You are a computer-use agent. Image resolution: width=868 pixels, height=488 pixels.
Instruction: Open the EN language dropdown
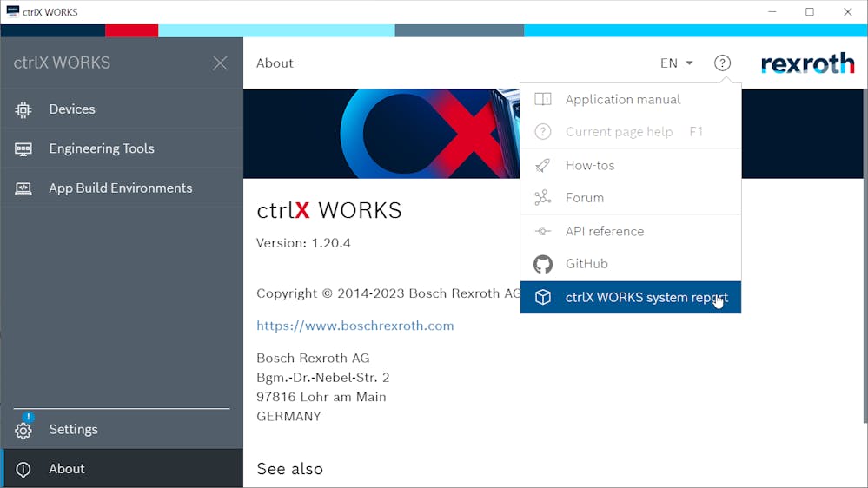pos(676,63)
